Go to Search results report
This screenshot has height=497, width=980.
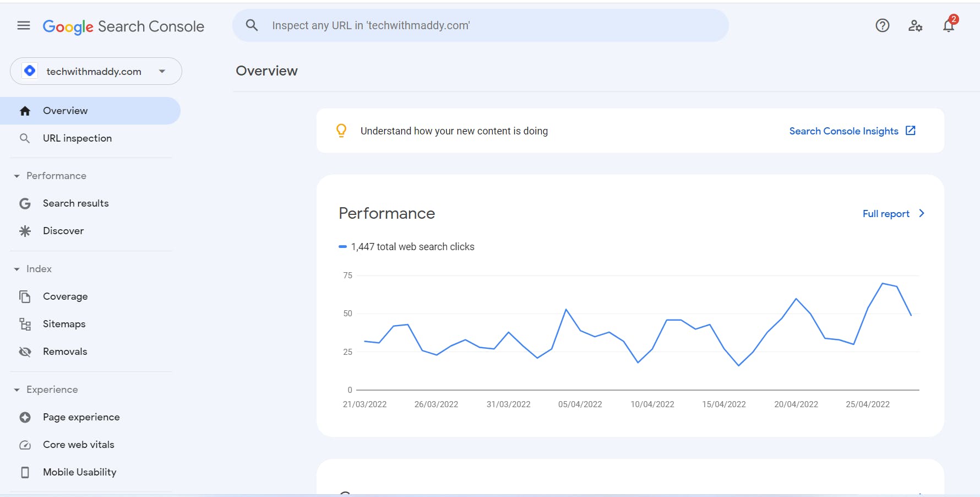pyautogui.click(x=90, y=203)
